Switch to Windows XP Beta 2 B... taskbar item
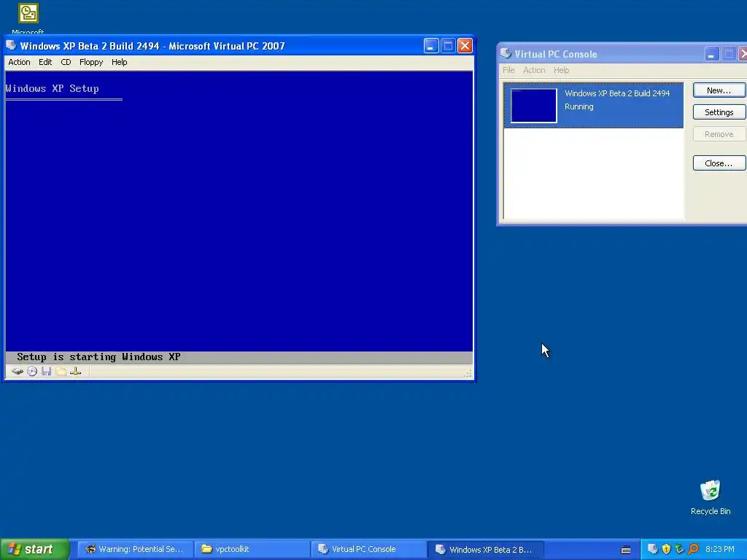747x560 pixels. coord(486,549)
